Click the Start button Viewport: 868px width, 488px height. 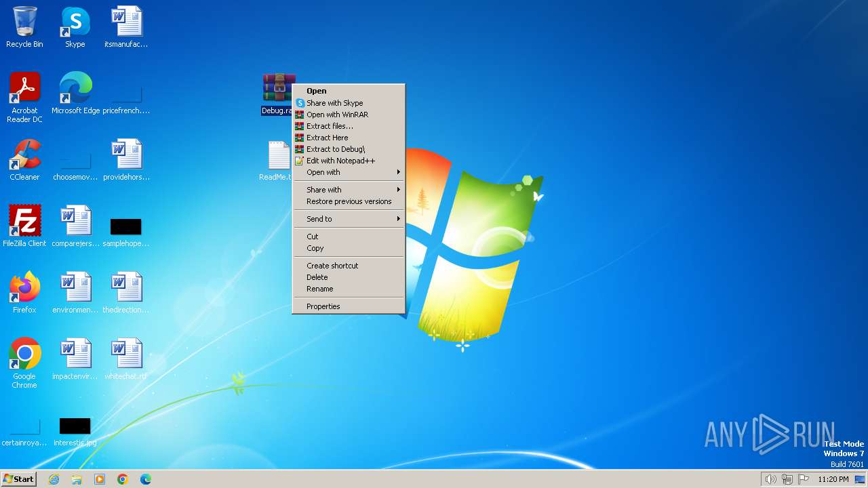tap(19, 479)
